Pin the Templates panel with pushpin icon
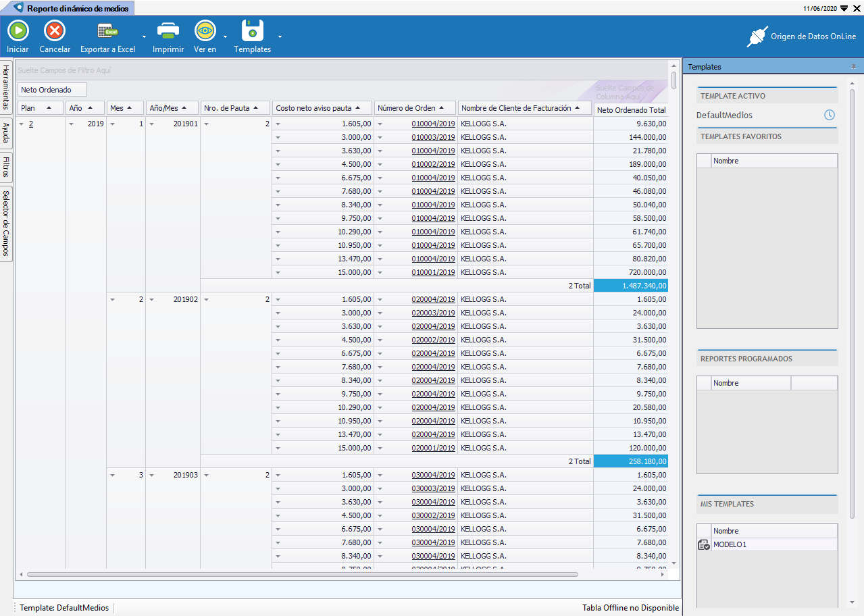 pyautogui.click(x=853, y=67)
